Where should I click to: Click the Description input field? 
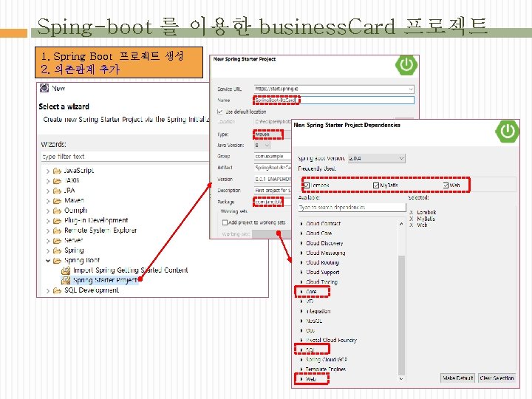pyautogui.click(x=273, y=191)
